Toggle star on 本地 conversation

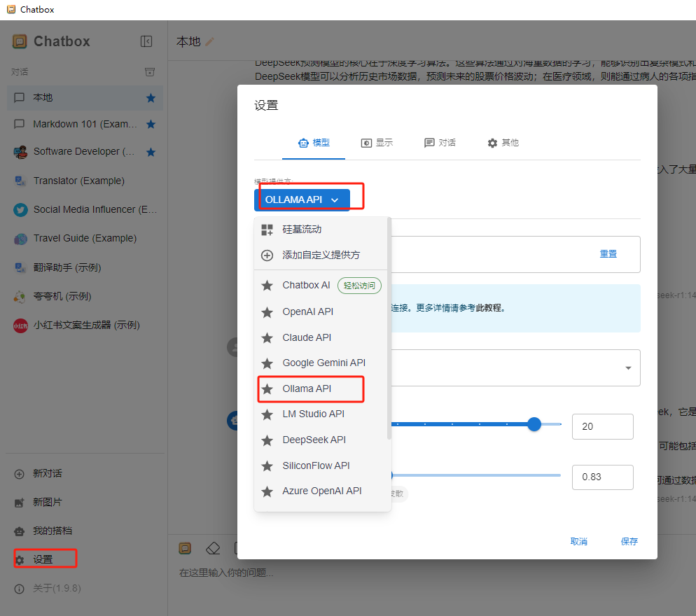(151, 97)
